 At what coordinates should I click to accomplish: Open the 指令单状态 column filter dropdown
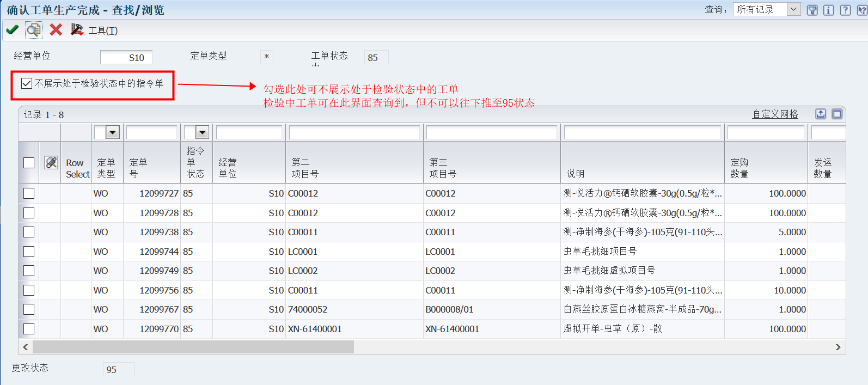(x=202, y=132)
